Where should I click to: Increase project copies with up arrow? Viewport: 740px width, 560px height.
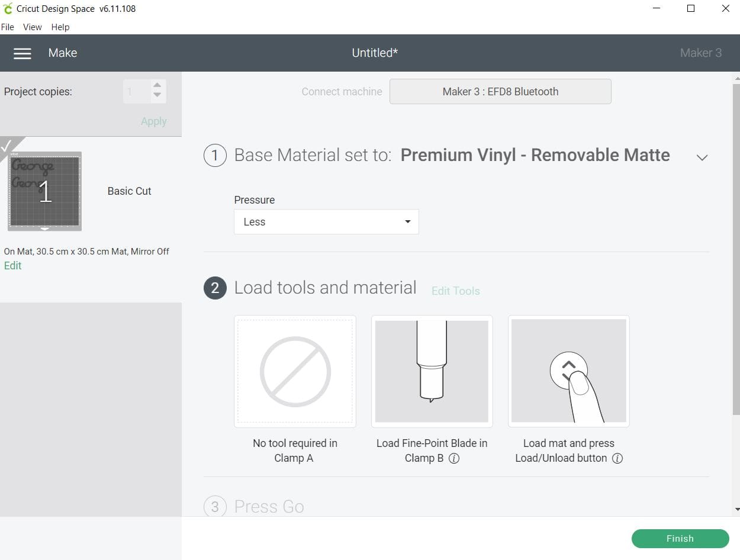157,85
